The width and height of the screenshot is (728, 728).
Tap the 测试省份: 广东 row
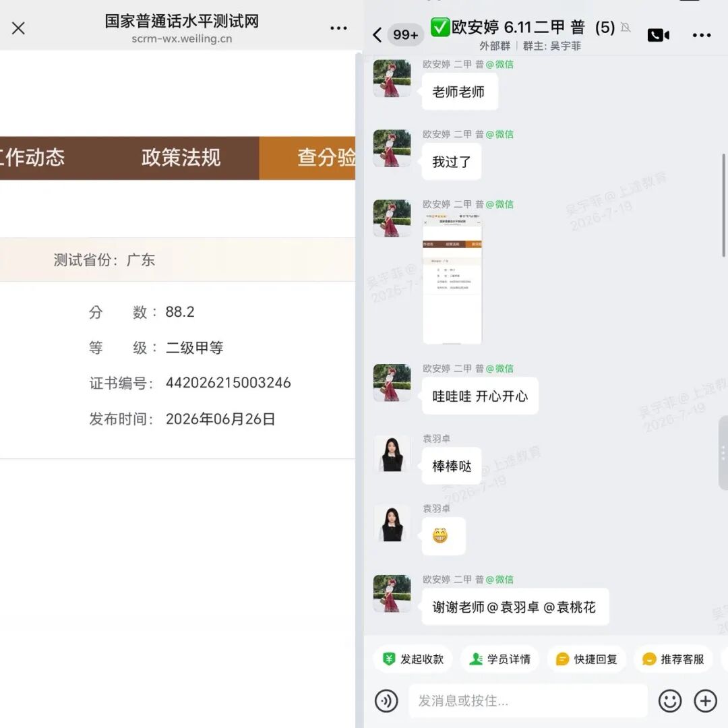tap(177, 260)
